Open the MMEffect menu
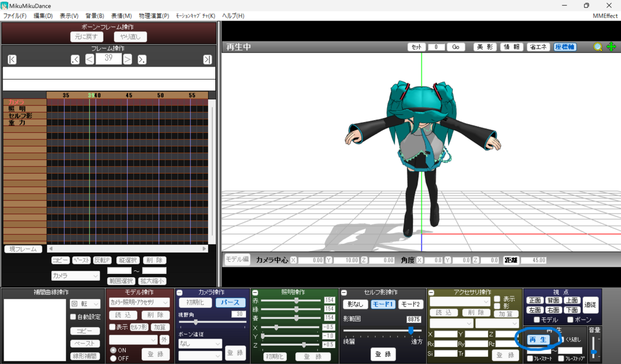 605,16
